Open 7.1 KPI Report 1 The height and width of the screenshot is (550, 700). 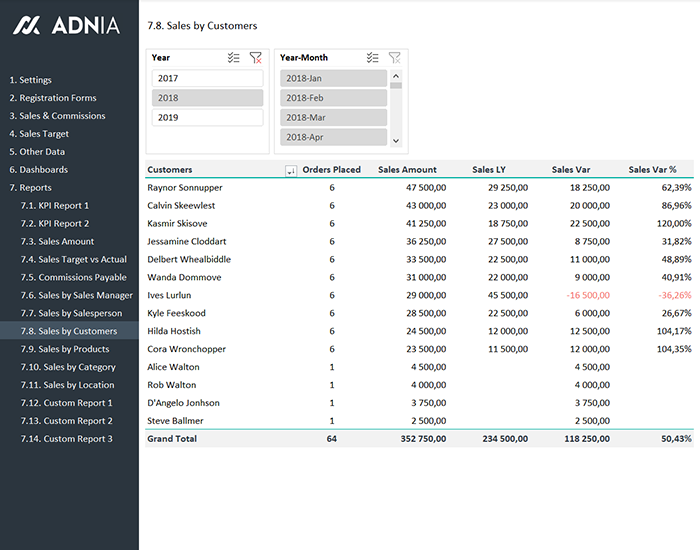click(56, 206)
